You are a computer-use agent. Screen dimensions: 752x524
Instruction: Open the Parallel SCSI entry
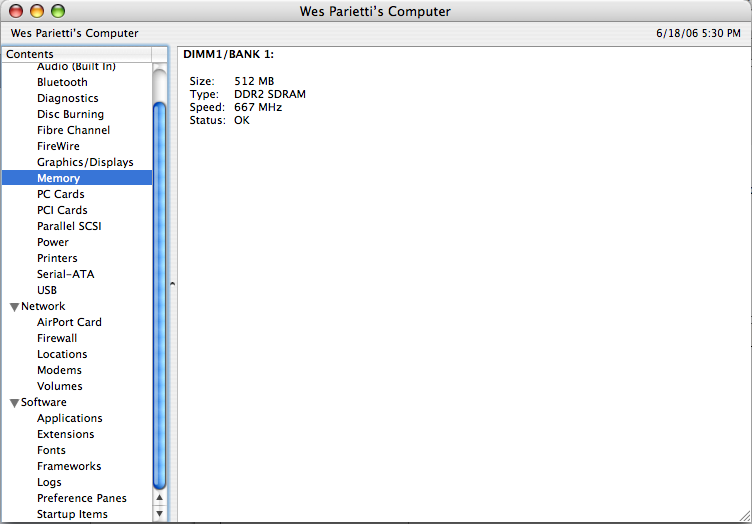tap(69, 226)
